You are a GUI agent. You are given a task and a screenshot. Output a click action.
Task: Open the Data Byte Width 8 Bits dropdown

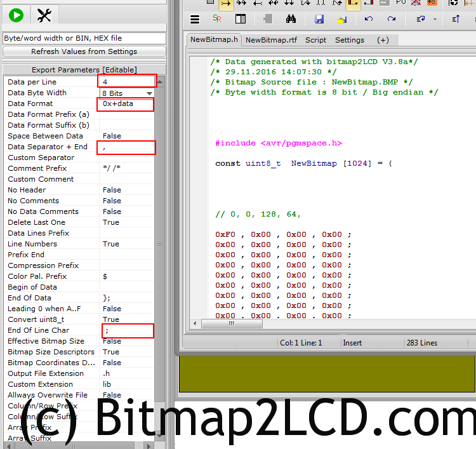pos(126,93)
